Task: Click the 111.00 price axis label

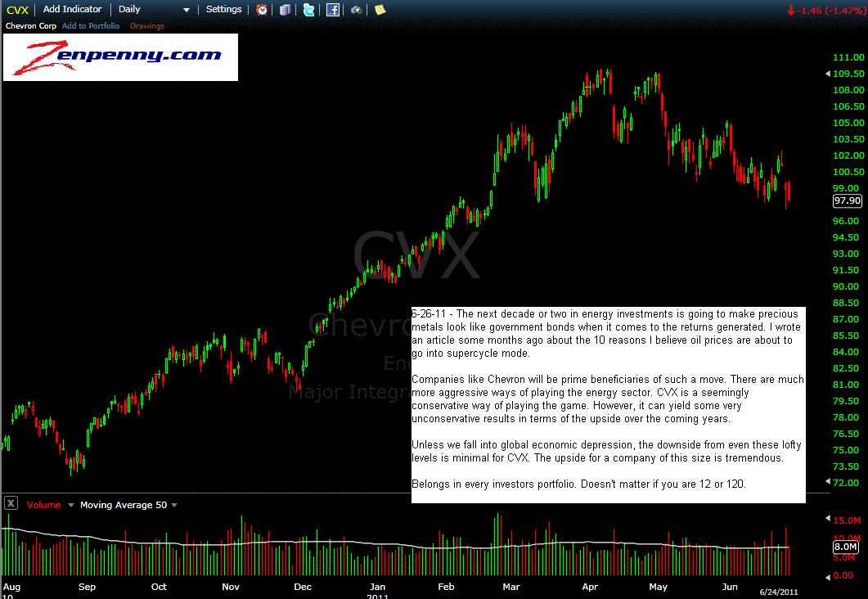Action: (x=848, y=57)
